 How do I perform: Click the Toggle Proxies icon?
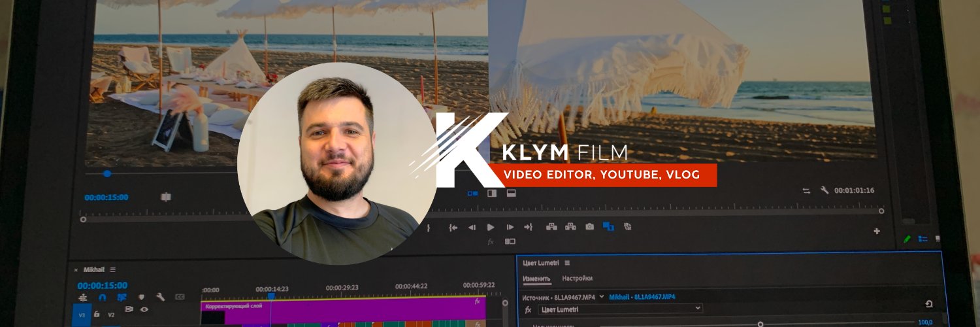click(x=628, y=226)
